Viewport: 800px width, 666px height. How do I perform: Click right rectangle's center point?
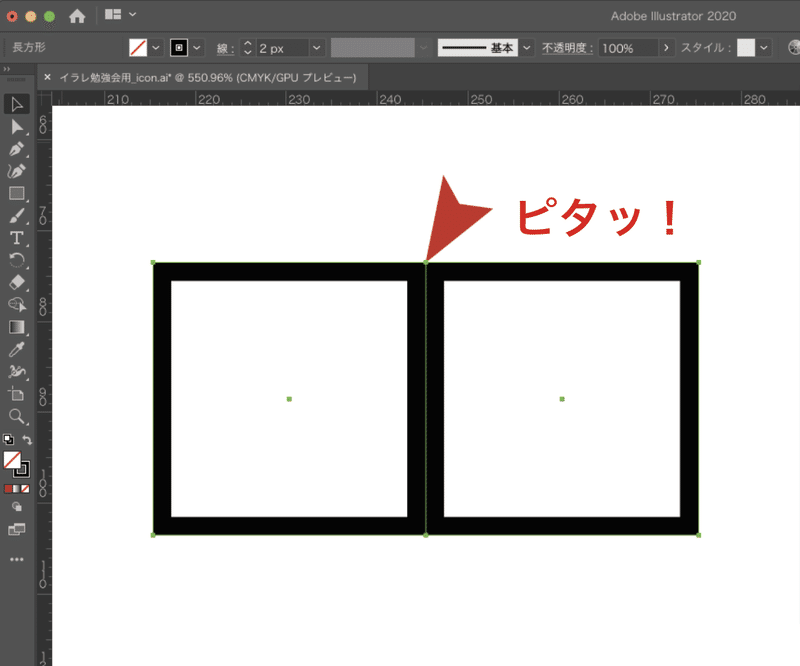(x=562, y=399)
